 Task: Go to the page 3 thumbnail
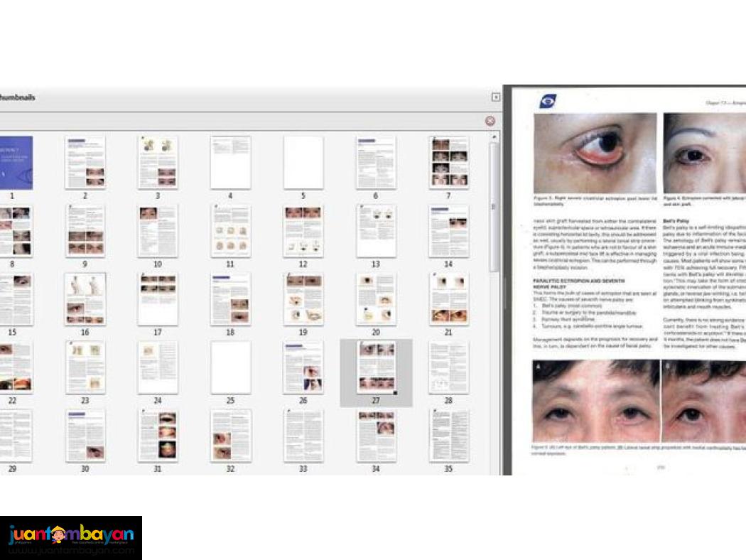tap(158, 163)
